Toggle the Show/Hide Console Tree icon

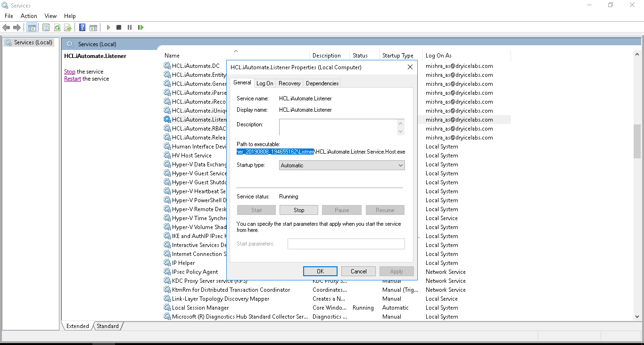(32, 27)
